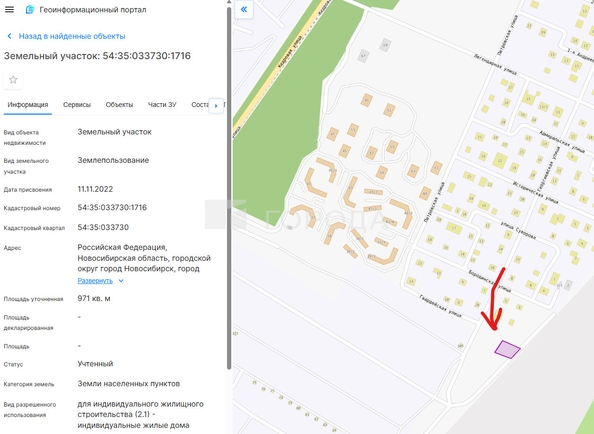Click the Геоинформационный портал logo icon
The width and height of the screenshot is (594, 434).
coord(30,9)
